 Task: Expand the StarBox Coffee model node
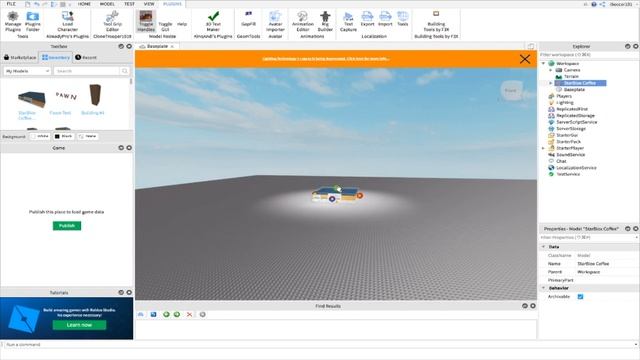click(551, 83)
